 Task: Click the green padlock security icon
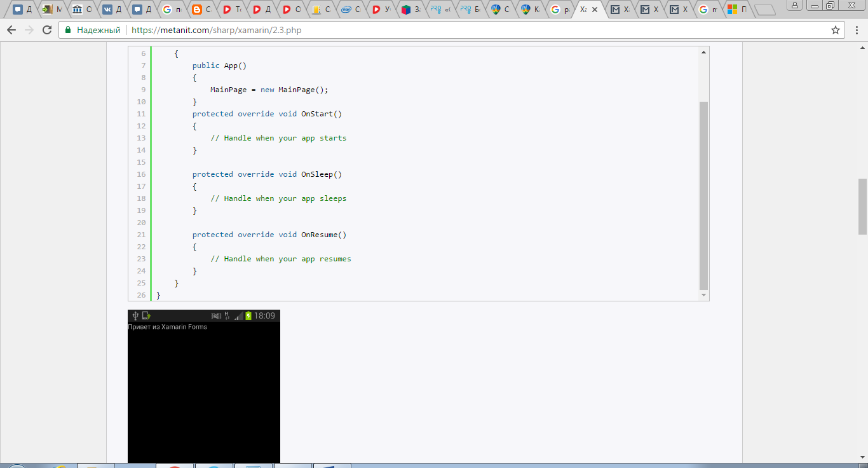(x=68, y=30)
